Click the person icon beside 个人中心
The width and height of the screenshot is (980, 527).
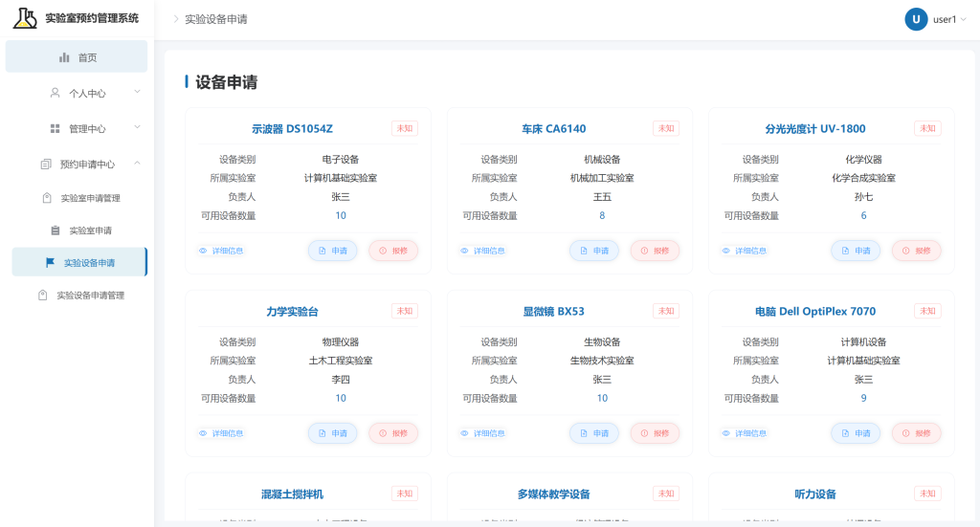[55, 93]
